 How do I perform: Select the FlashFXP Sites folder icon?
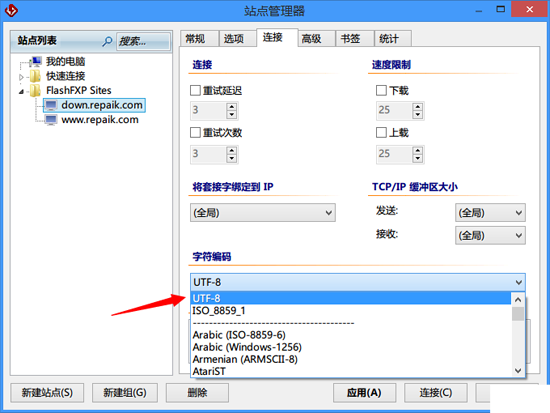click(35, 91)
